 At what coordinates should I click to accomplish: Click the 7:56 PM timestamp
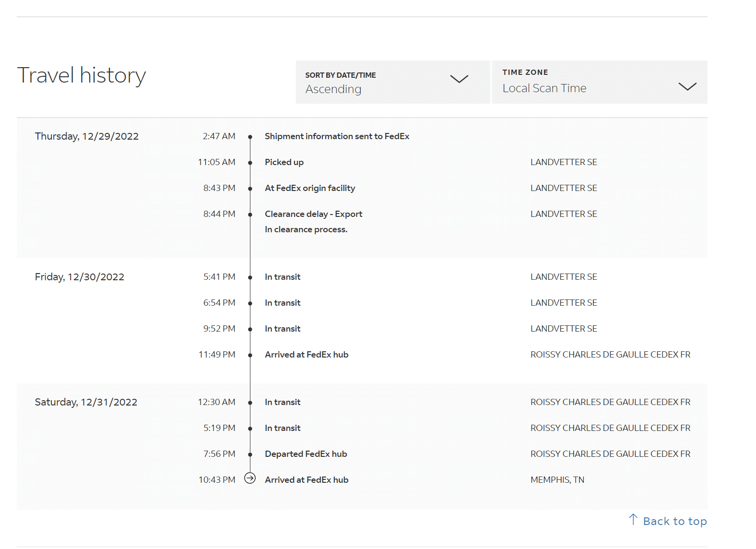219,454
